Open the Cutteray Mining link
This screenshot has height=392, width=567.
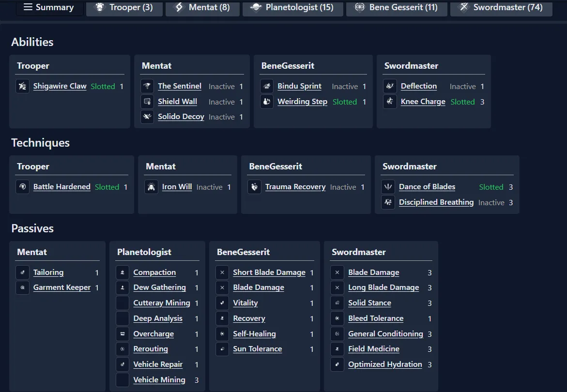pos(162,303)
